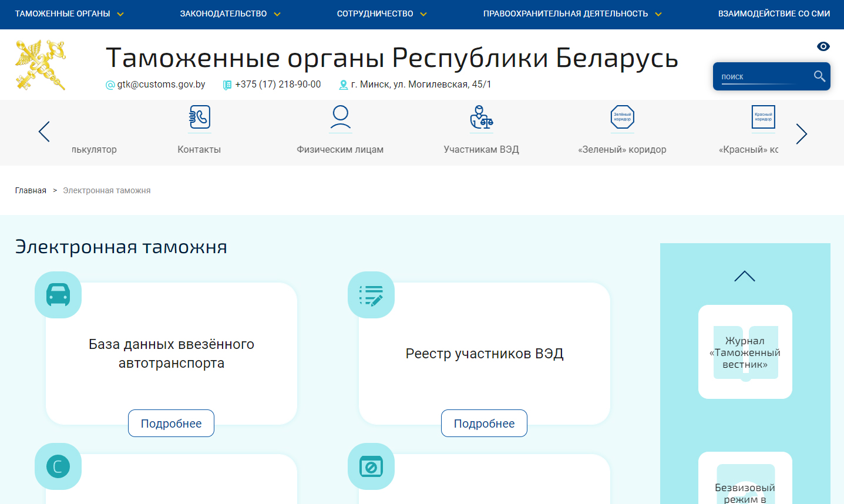Expand the СОТРУДНИЧЕСТВО menu chevron

tap(423, 14)
